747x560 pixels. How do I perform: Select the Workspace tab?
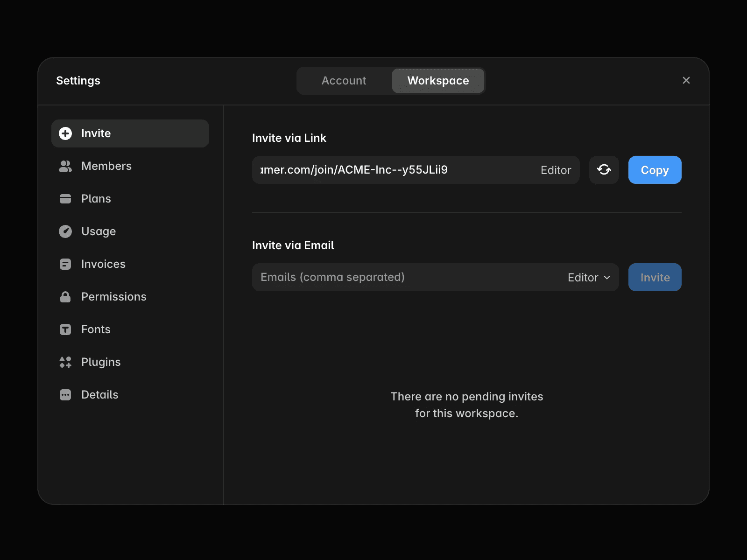[438, 81]
